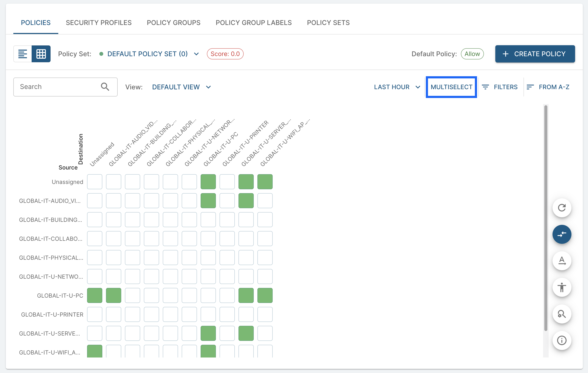Select green cell Unassigned to GLOBAL-IT-U-PC
This screenshot has width=588, height=373.
[x=208, y=182]
